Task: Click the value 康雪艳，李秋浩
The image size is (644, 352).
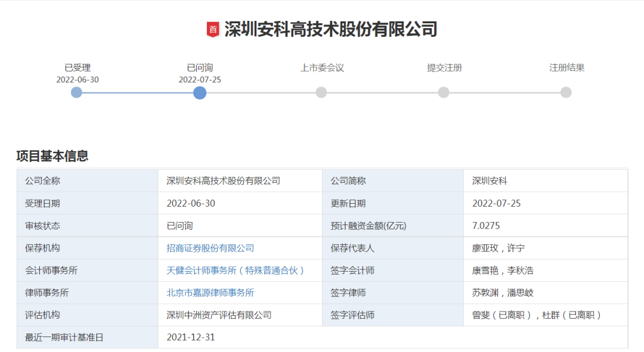Action: tap(503, 270)
